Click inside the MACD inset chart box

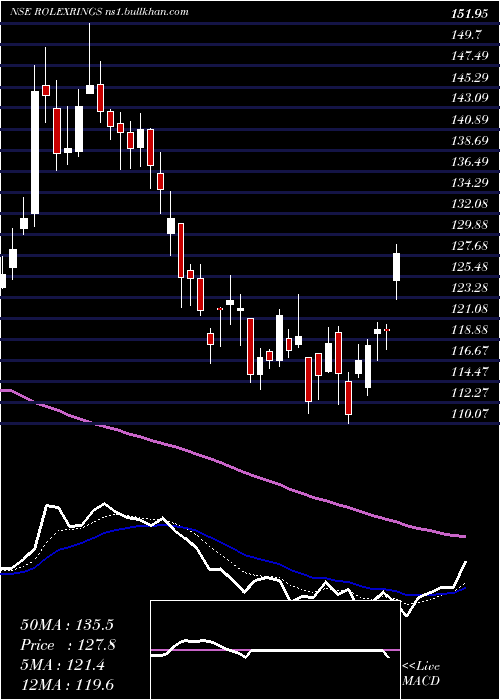pyautogui.click(x=275, y=650)
